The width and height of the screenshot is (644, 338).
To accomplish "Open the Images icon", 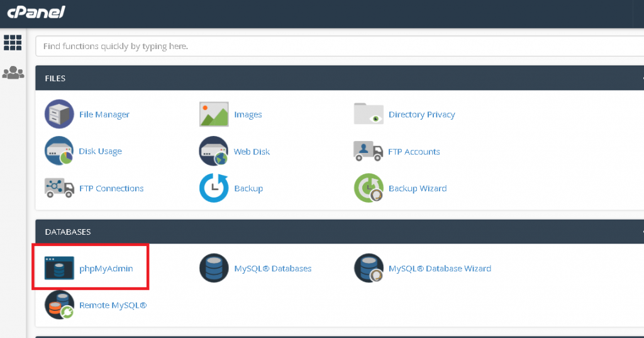I will tap(214, 114).
